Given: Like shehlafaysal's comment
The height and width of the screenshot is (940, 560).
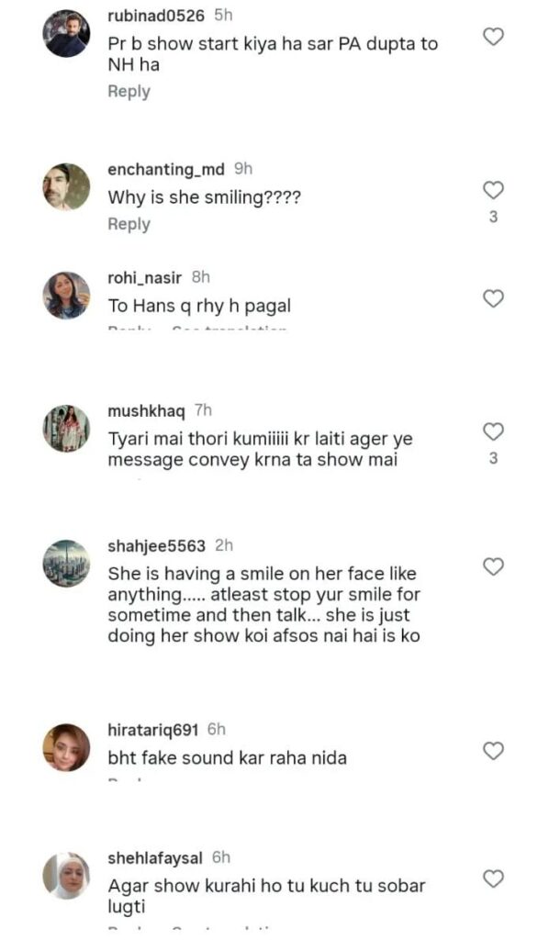Looking at the screenshot, I should click(x=493, y=878).
